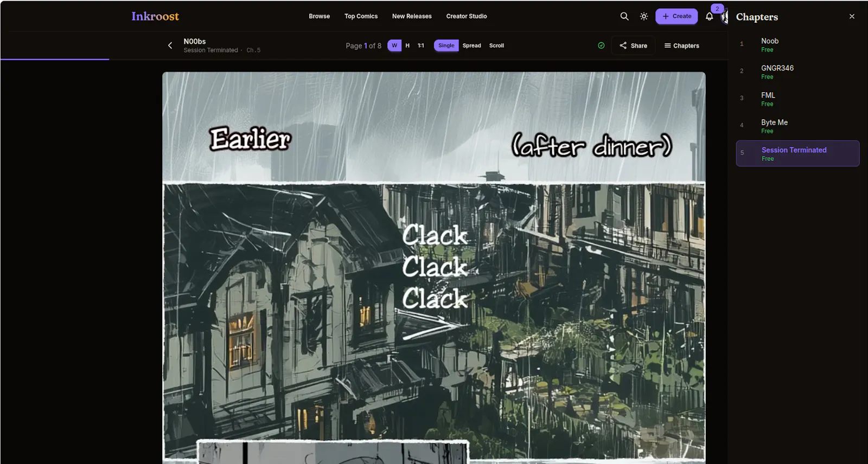
Task: Go back using the left chevron arrow
Action: click(x=170, y=46)
